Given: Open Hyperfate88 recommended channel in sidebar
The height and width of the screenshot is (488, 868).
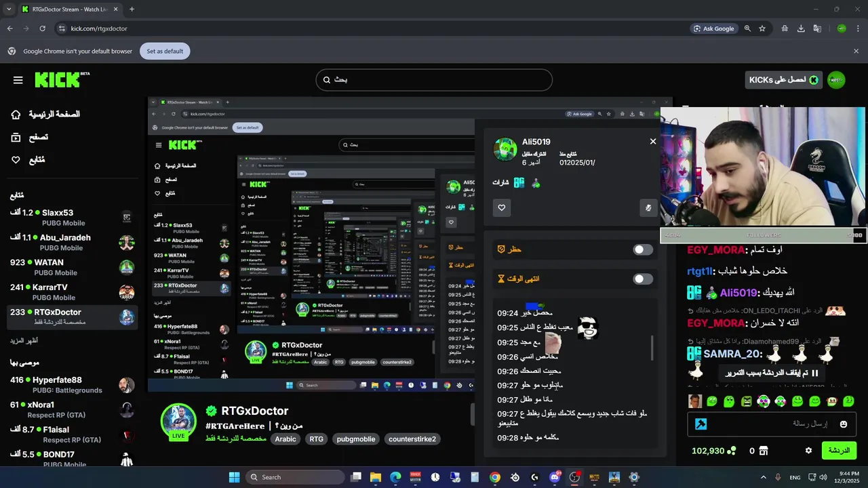Looking at the screenshot, I should 73,385.
